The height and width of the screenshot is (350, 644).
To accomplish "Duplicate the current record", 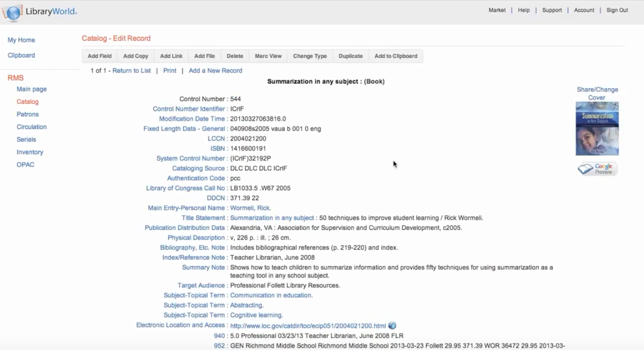I will point(350,56).
